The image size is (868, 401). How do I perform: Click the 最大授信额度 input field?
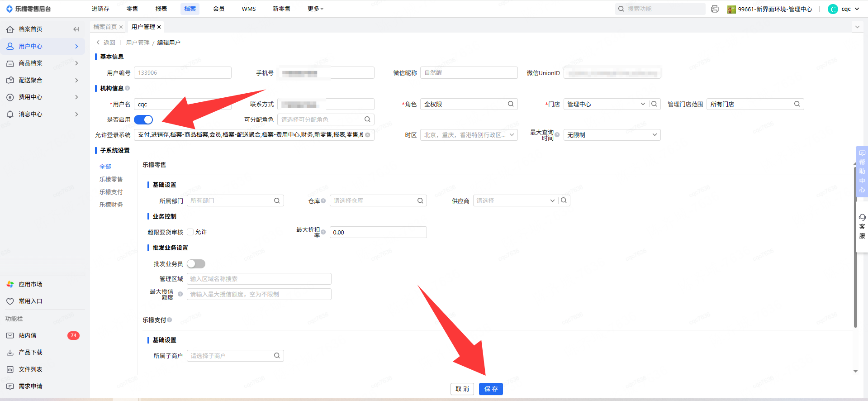259,294
